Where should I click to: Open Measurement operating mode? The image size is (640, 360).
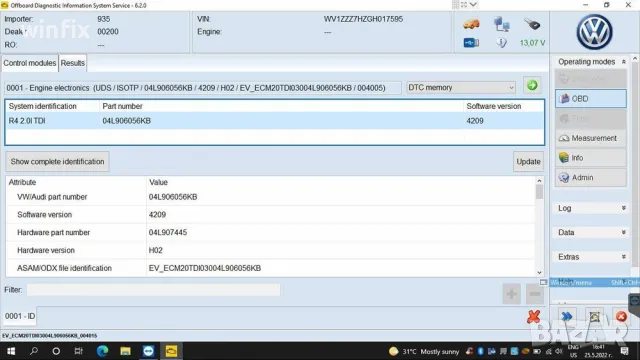point(591,138)
